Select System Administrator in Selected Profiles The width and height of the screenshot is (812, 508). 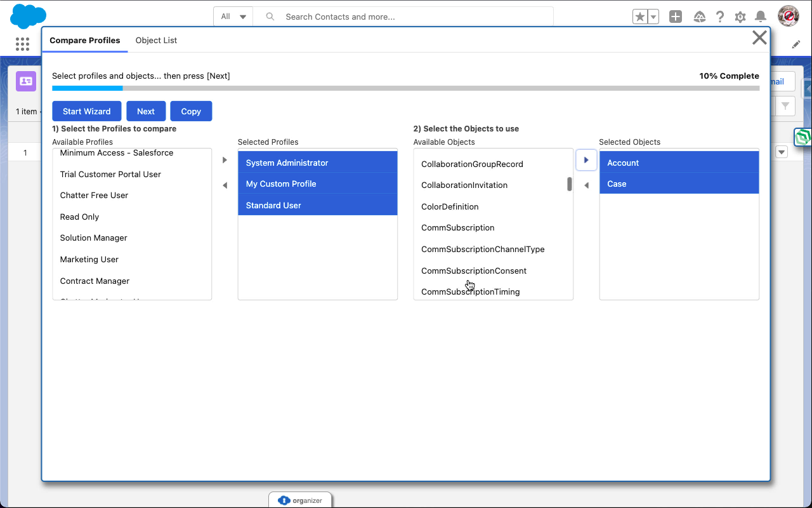(318, 163)
